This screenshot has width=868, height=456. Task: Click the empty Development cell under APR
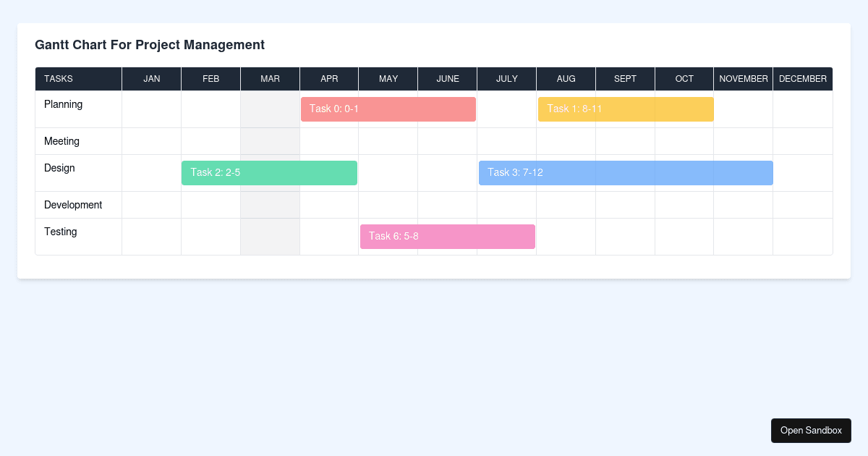click(329, 205)
